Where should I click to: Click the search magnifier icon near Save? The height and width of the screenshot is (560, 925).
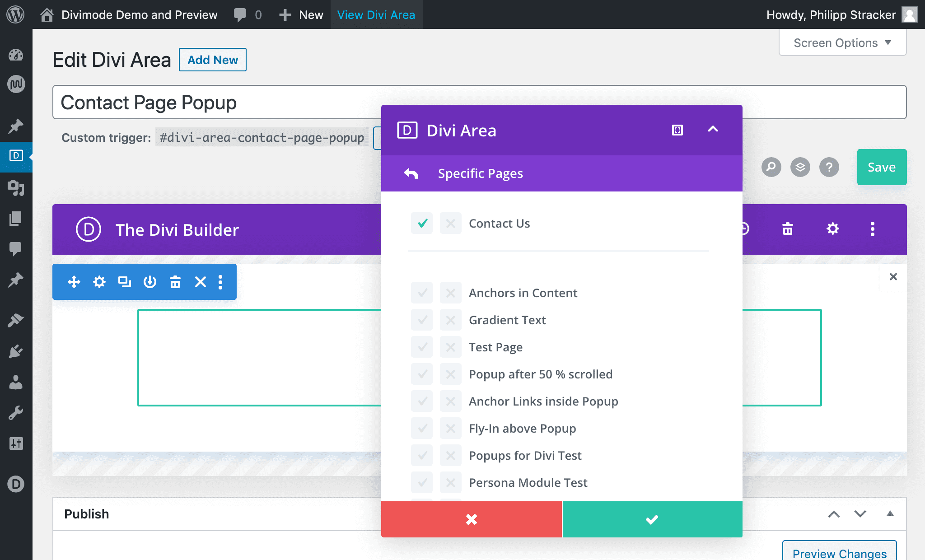(771, 167)
